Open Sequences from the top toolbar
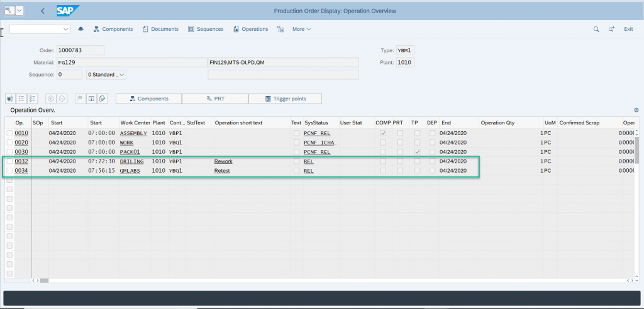644x309 pixels. (x=206, y=29)
